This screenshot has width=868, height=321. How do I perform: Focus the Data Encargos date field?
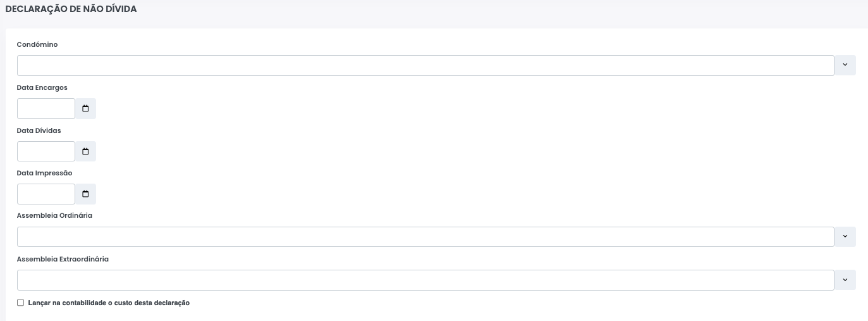[x=46, y=109]
